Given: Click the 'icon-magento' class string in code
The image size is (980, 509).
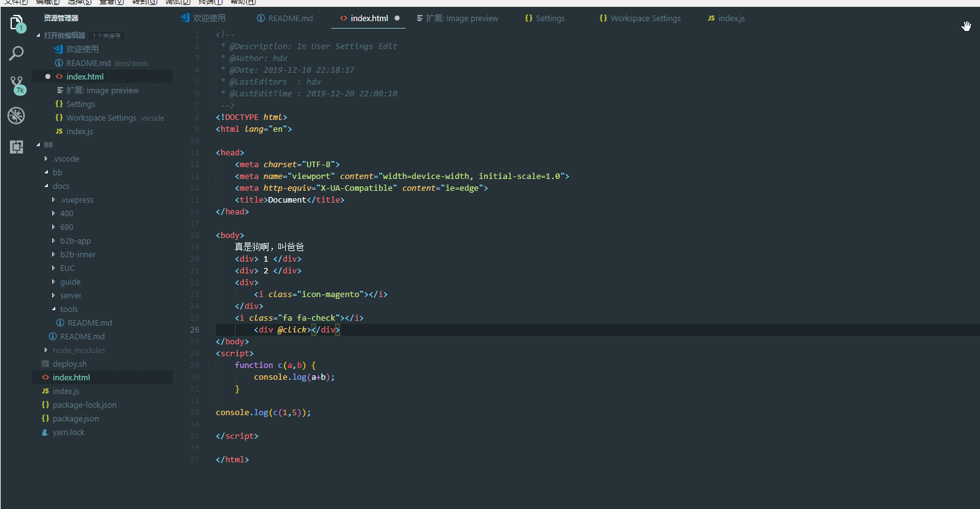Looking at the screenshot, I should (331, 294).
